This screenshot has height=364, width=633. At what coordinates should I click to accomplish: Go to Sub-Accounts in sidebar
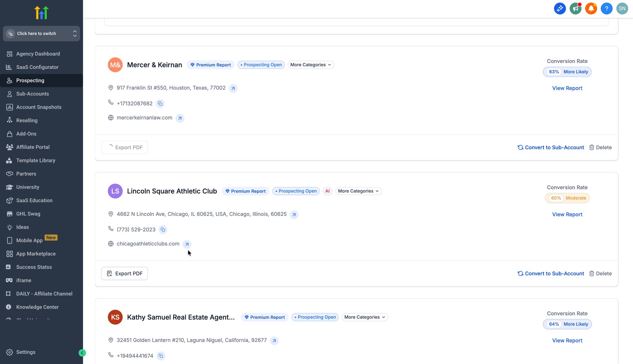point(42,94)
